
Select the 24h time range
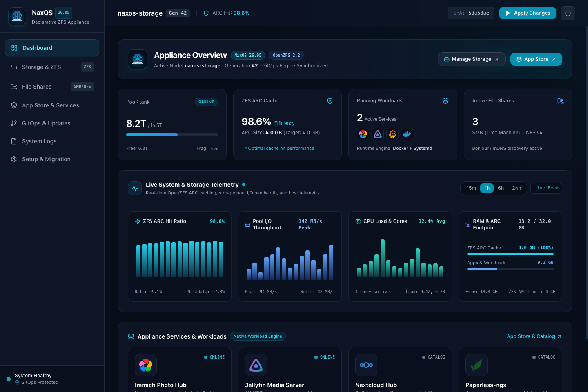(517, 188)
